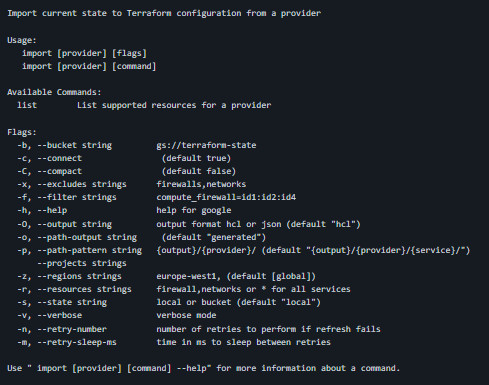Screen dimensions: 489x385
Task: Select the '--projects strings' flag
Action: click(82, 263)
